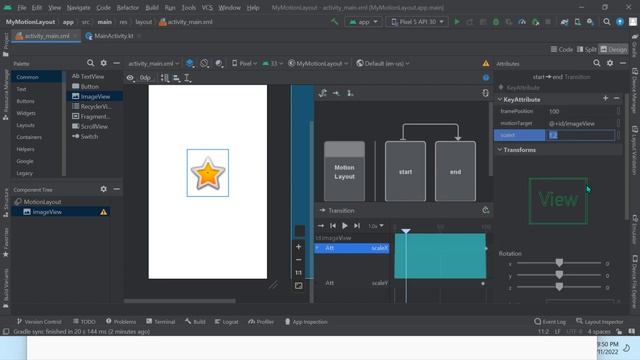
Task: Open Attributes panel settings gear
Action: (610, 63)
